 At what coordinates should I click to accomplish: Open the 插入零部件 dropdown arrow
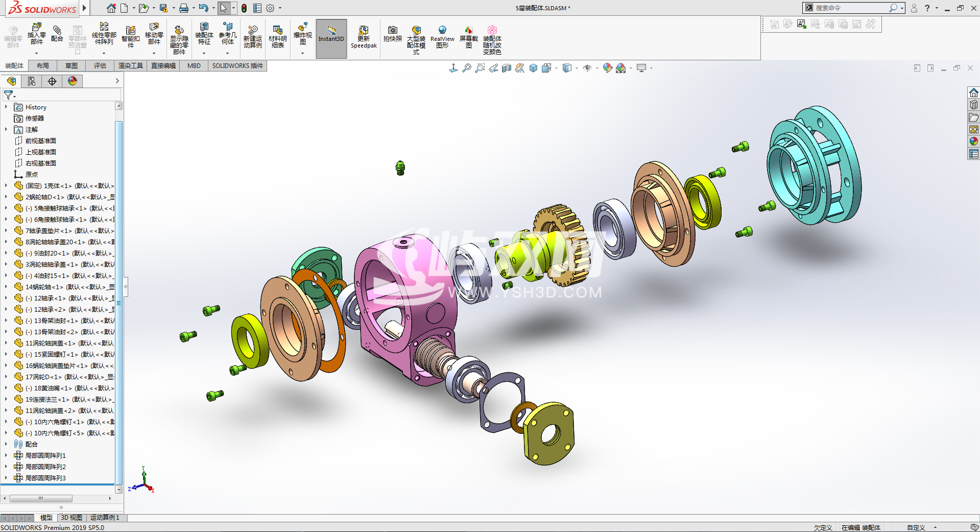coord(36,53)
